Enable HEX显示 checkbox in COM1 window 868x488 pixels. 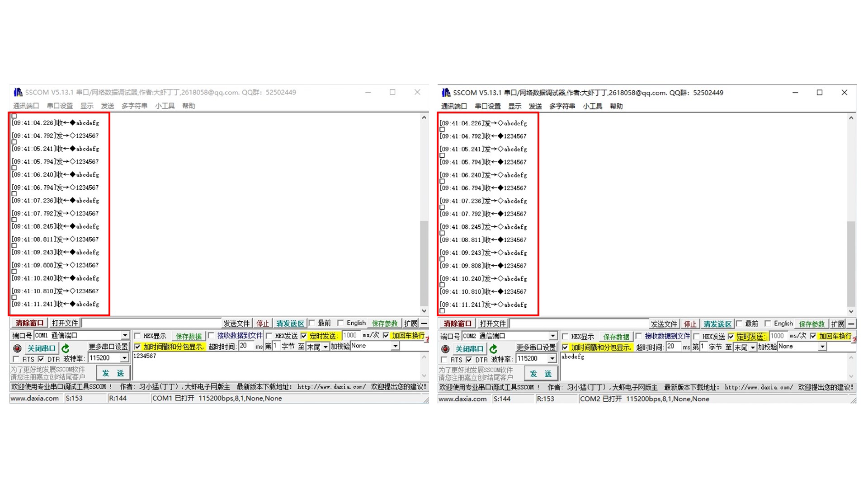click(x=137, y=336)
